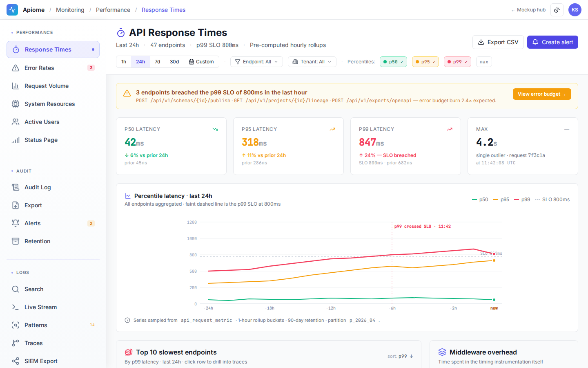Click the Response Times breadcrumb link
The width and height of the screenshot is (588, 368).
coord(163,10)
